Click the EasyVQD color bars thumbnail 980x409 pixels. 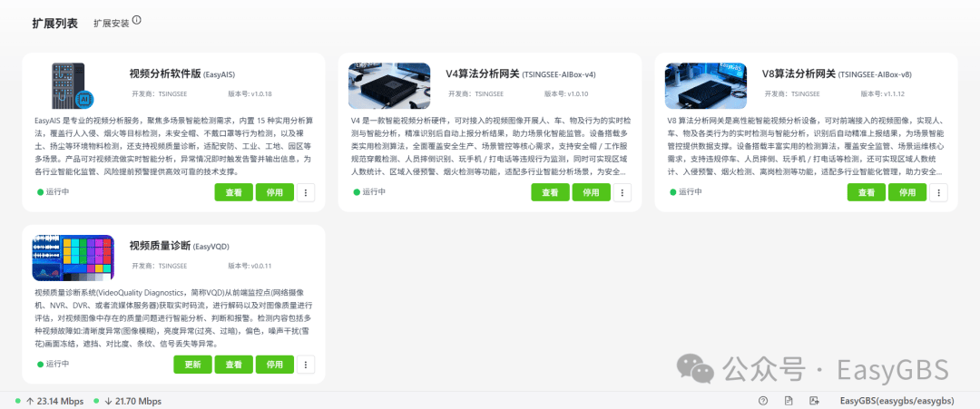(x=73, y=258)
